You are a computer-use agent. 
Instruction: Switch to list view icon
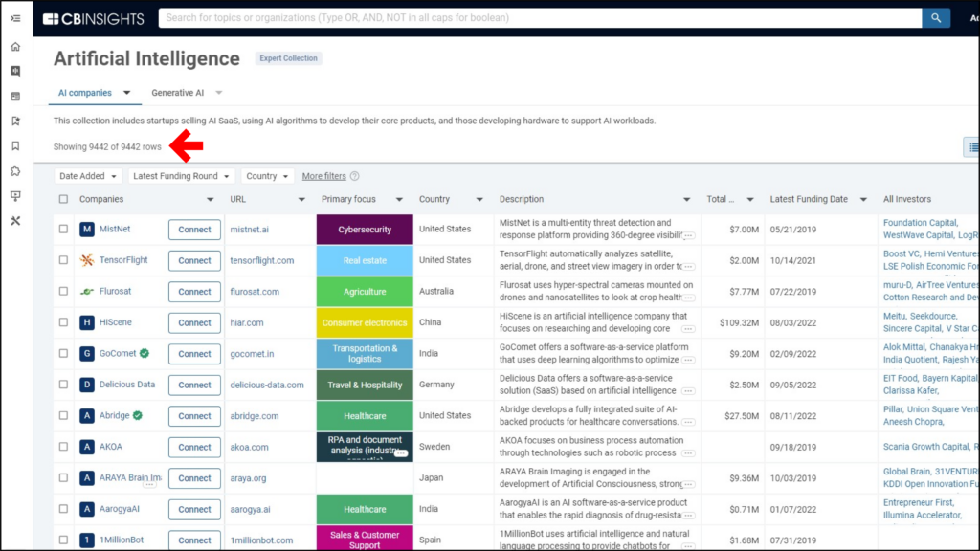tap(972, 147)
